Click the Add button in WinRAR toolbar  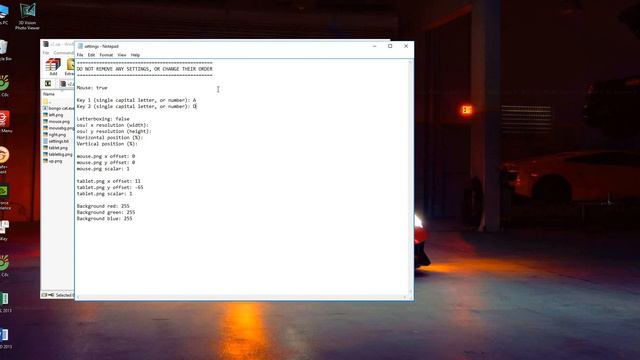tap(53, 67)
